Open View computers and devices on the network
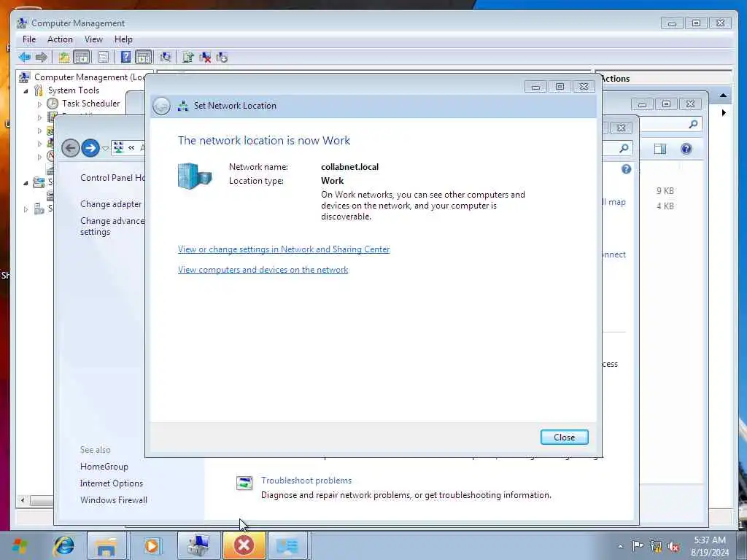 [263, 270]
